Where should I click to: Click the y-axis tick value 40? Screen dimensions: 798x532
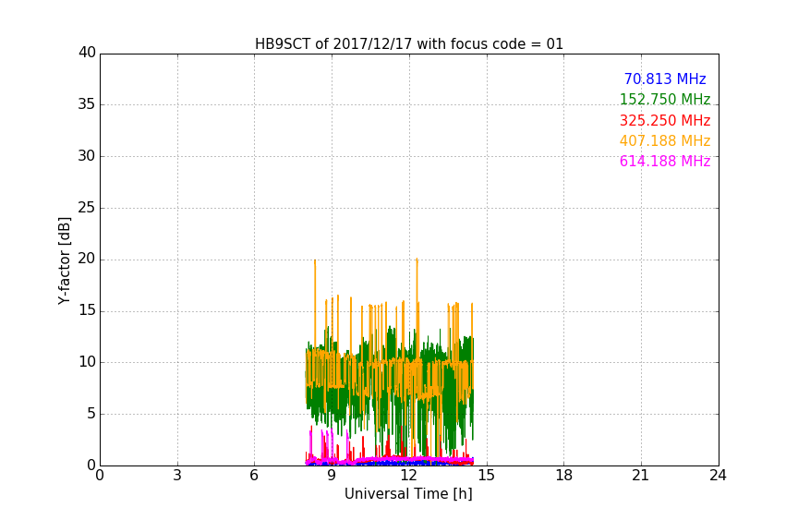pyautogui.click(x=87, y=53)
